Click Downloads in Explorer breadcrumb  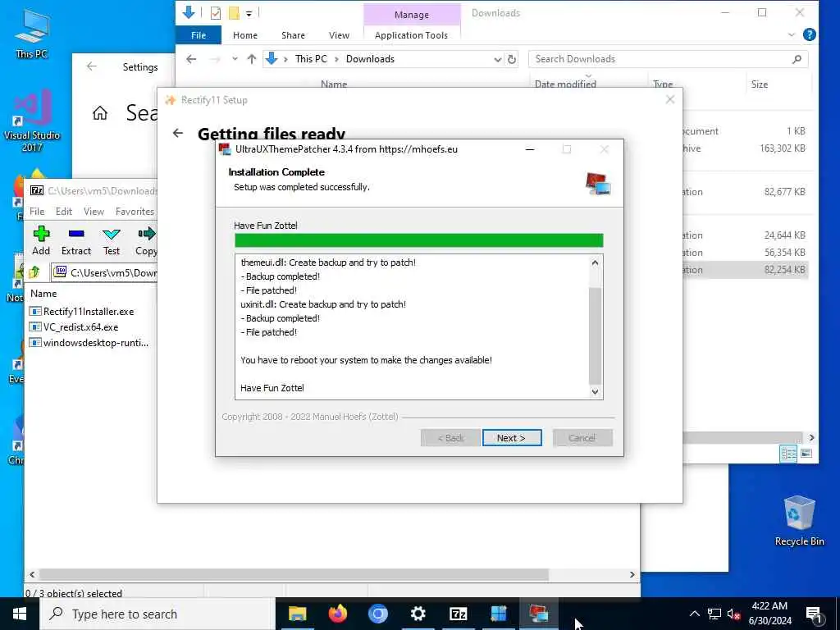tap(370, 59)
